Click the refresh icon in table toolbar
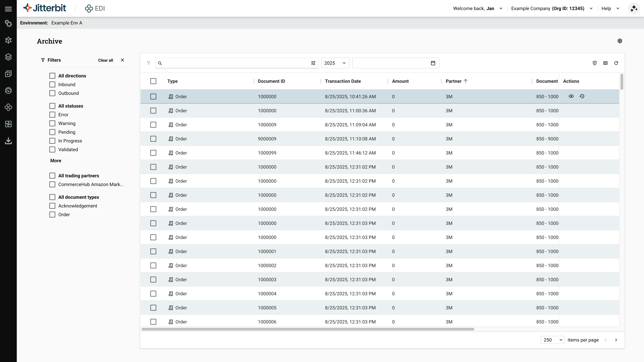Screen dimensions: 644x362 [616, 63]
